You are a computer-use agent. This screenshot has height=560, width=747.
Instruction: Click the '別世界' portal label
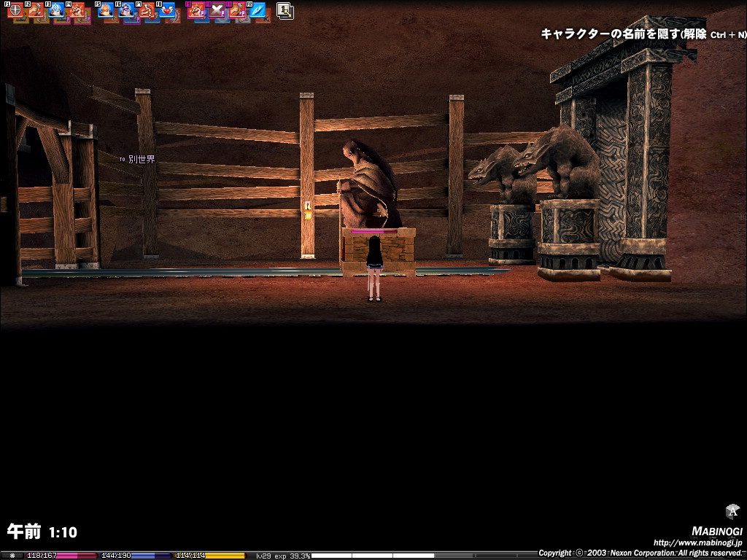(x=142, y=159)
